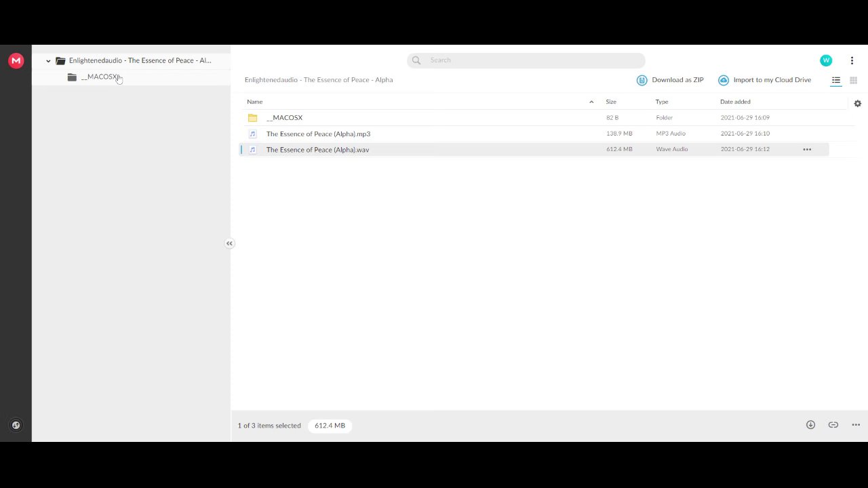Select Enlightenedaudio folder in the tree
The height and width of the screenshot is (488, 868).
pyautogui.click(x=140, y=60)
